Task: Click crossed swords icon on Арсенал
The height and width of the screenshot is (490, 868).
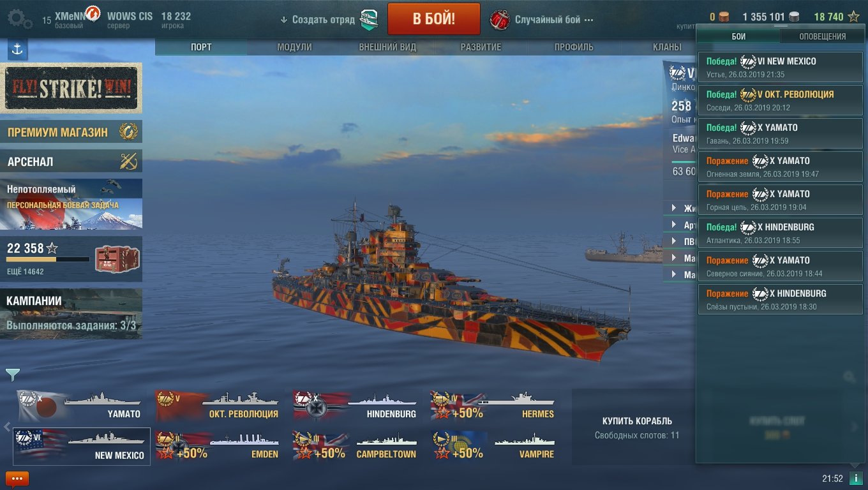Action: pos(128,161)
